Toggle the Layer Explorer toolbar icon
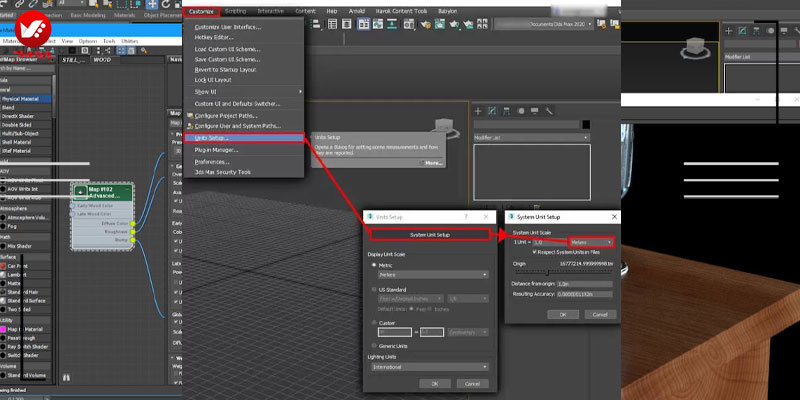This screenshot has height=400, width=800. click(347, 24)
